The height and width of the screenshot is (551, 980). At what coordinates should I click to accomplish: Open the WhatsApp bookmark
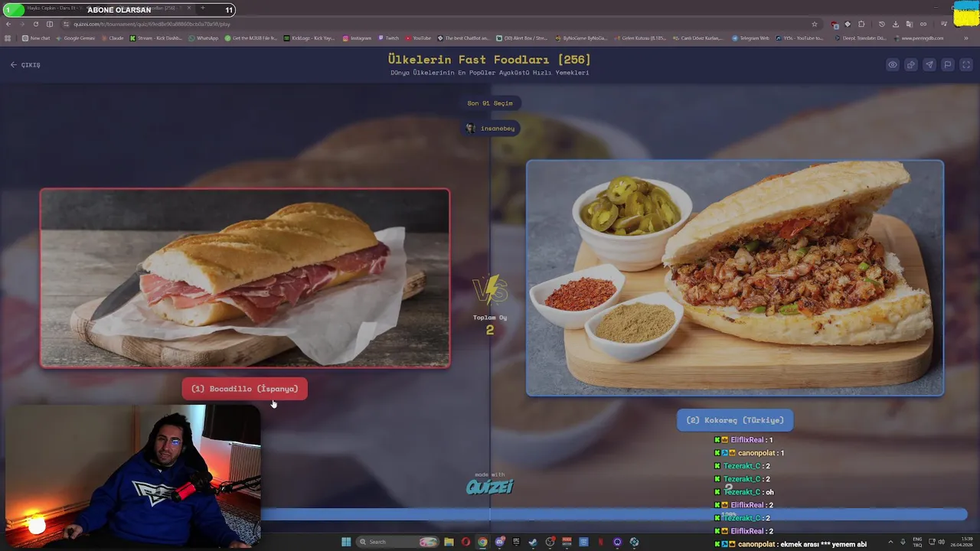click(x=203, y=38)
